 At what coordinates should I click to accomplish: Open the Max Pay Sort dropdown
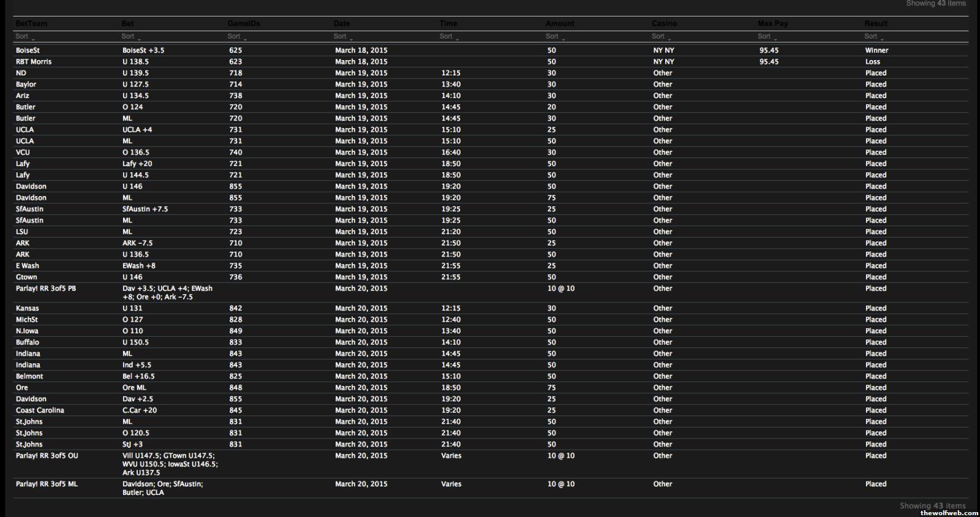tap(767, 37)
